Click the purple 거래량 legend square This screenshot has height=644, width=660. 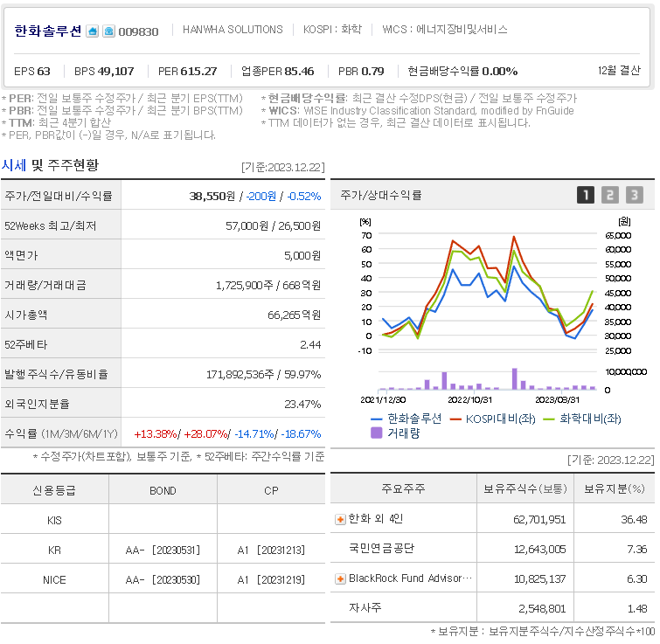pos(376,433)
